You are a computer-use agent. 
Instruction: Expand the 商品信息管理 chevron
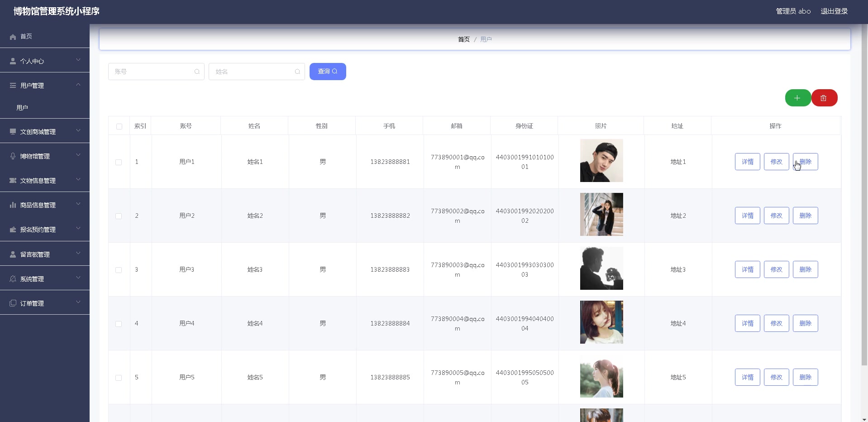[x=78, y=204]
